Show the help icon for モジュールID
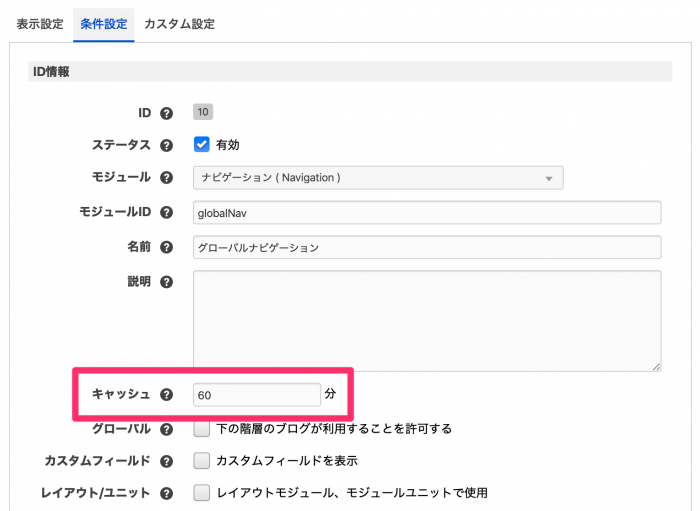700x511 pixels. pos(167,213)
